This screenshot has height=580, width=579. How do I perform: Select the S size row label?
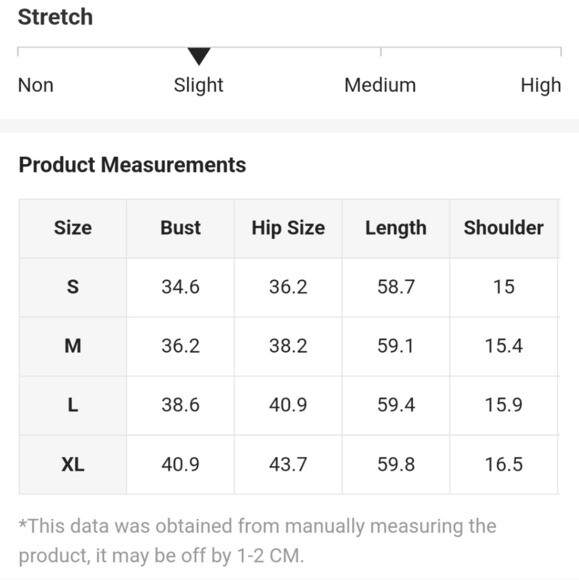pos(73,287)
